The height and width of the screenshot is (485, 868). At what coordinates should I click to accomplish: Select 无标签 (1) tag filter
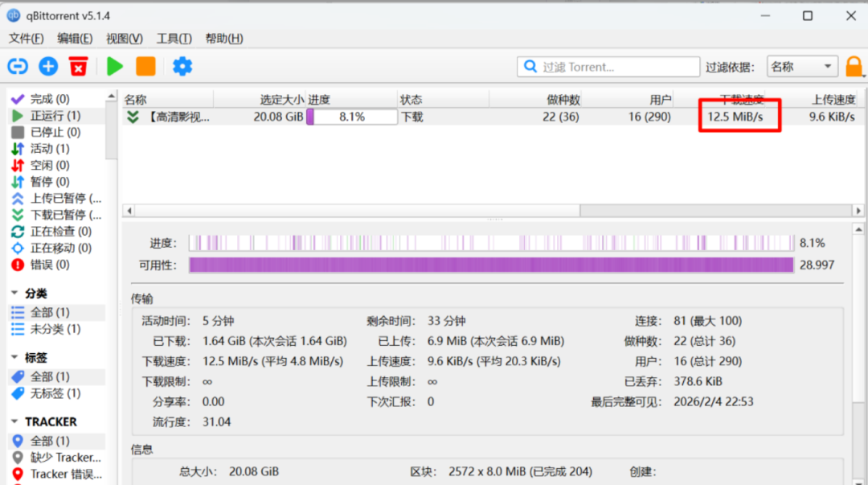(56, 393)
